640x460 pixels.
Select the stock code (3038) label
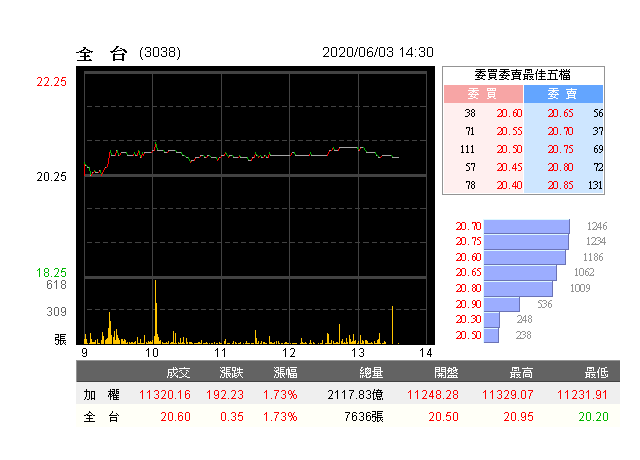click(160, 53)
